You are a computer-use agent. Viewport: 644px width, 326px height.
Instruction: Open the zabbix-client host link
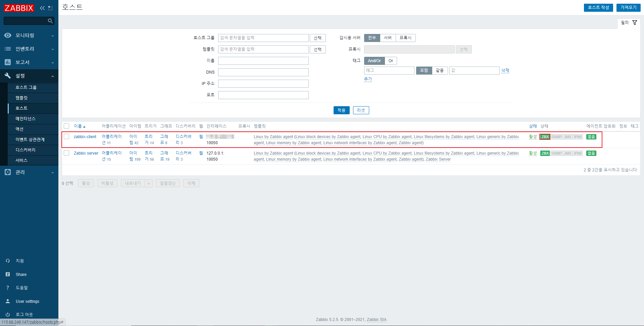85,137
